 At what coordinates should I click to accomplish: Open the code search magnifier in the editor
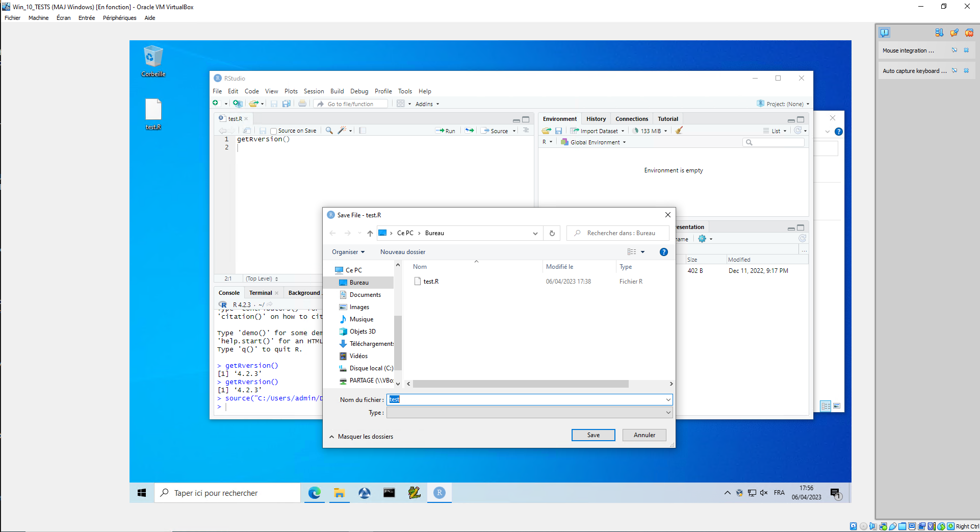click(329, 131)
